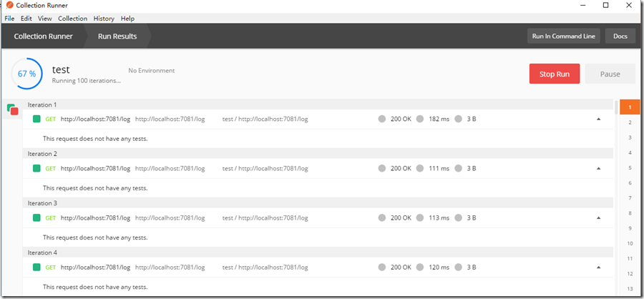The width and height of the screenshot is (644, 299).
Task: Click Iteration 4 green pass status square
Action: [x=36, y=268]
